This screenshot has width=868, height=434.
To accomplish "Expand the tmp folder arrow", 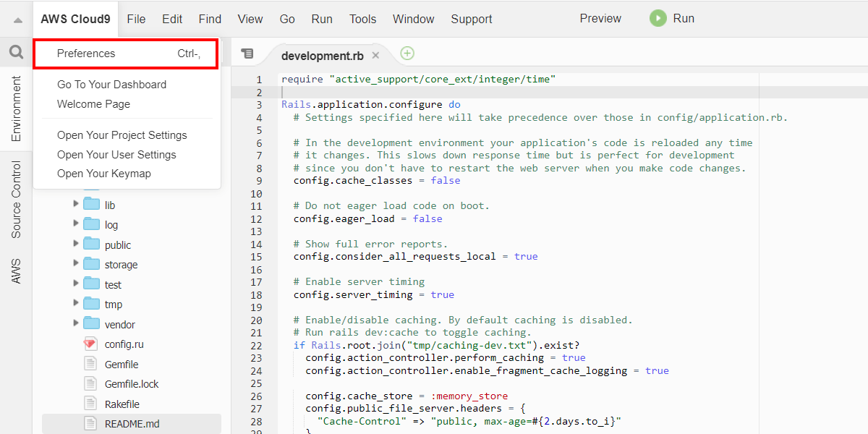I will (76, 304).
